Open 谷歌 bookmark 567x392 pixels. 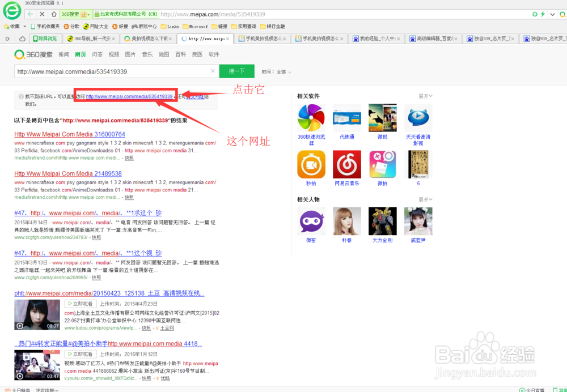click(x=71, y=27)
